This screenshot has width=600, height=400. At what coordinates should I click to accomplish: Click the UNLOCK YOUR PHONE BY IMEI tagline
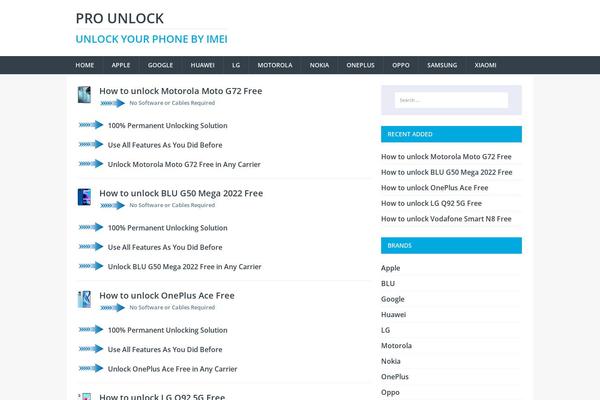(152, 39)
